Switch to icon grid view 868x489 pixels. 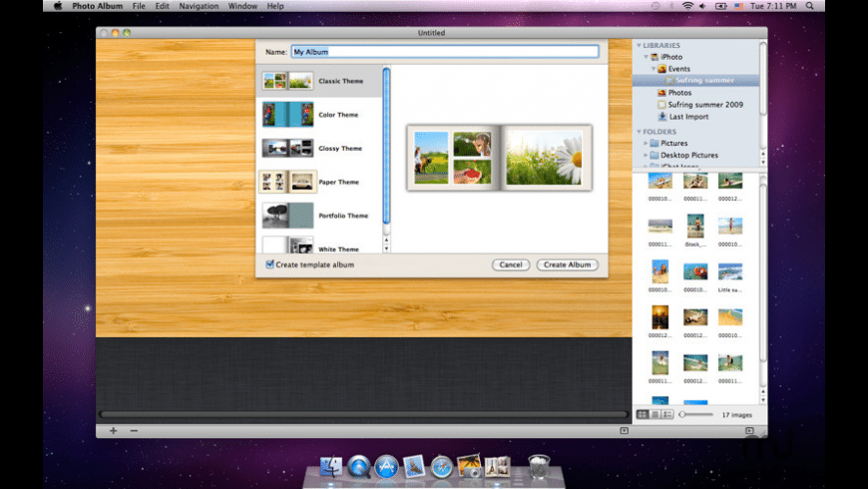point(643,414)
